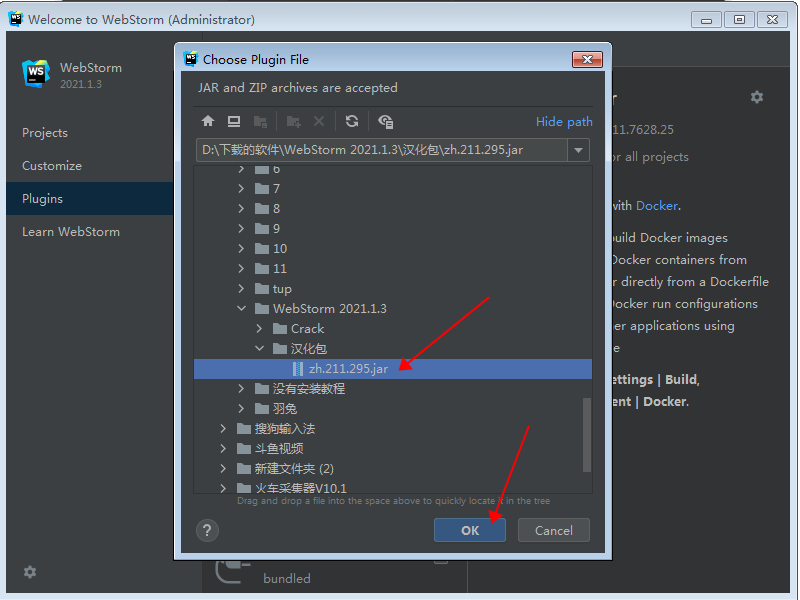Click the project directory icon in toolbar
This screenshot has height=600, width=800.
pyautogui.click(x=260, y=121)
